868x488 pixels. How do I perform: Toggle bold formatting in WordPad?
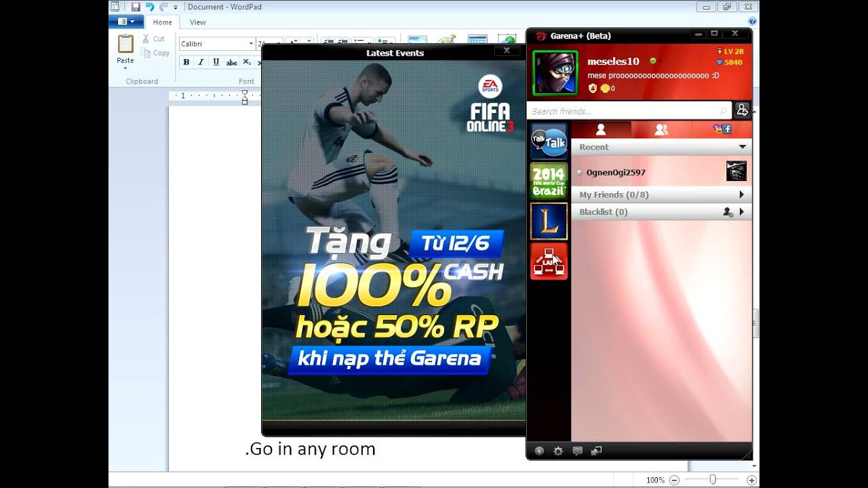coord(186,62)
